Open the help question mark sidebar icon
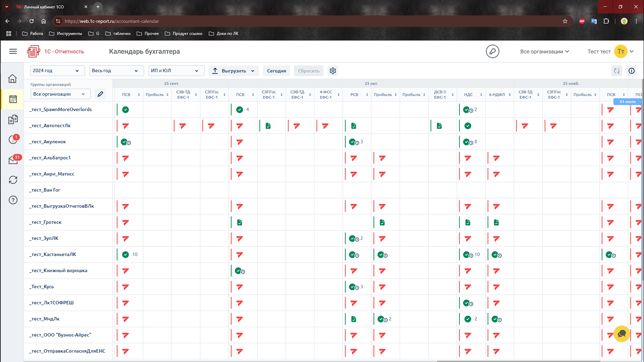Image resolution: width=644 pixels, height=362 pixels. click(13, 200)
